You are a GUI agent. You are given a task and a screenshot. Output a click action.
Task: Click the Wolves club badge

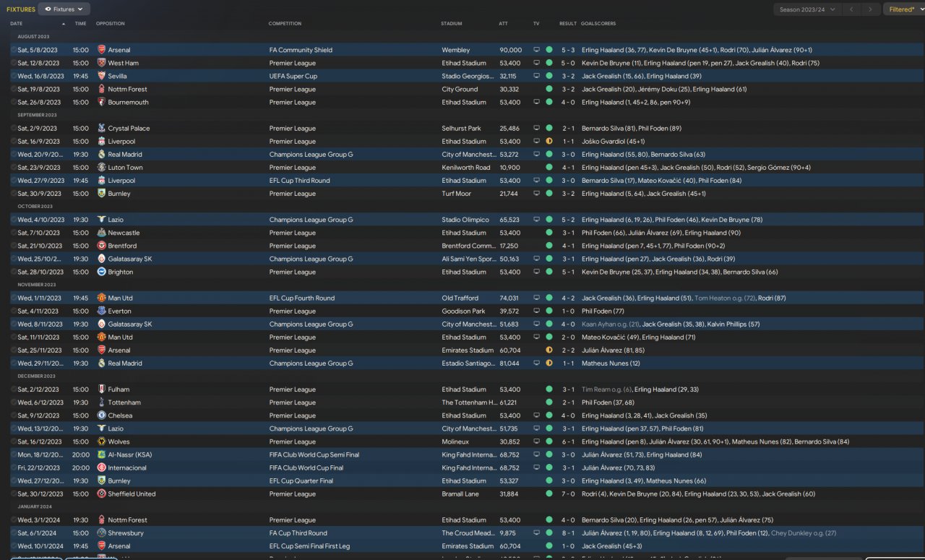pos(102,441)
